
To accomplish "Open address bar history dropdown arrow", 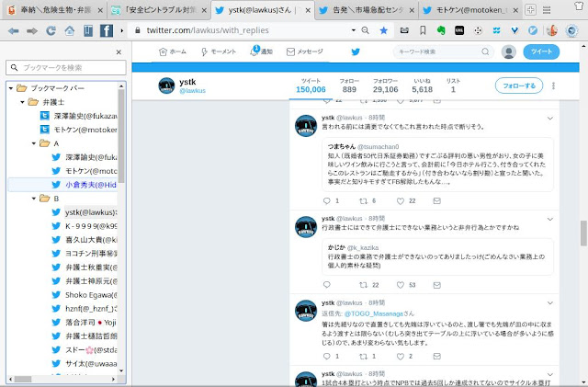I will coord(353,30).
